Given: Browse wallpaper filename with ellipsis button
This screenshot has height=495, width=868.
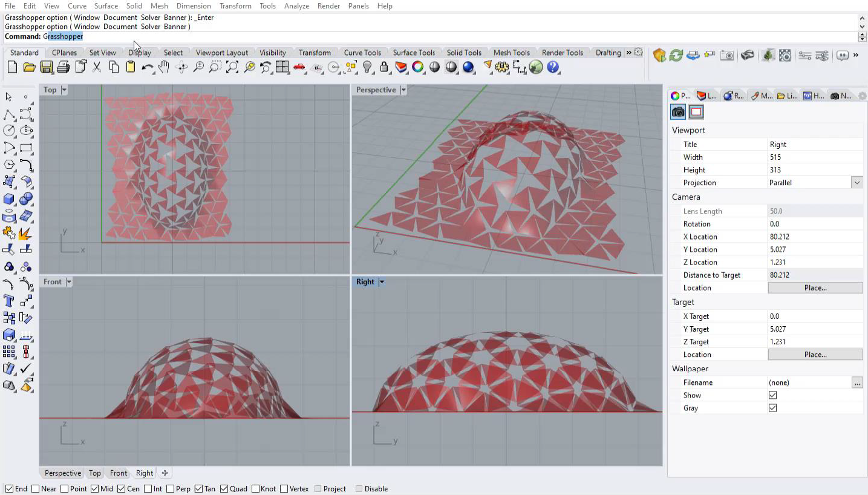Looking at the screenshot, I should (x=857, y=382).
